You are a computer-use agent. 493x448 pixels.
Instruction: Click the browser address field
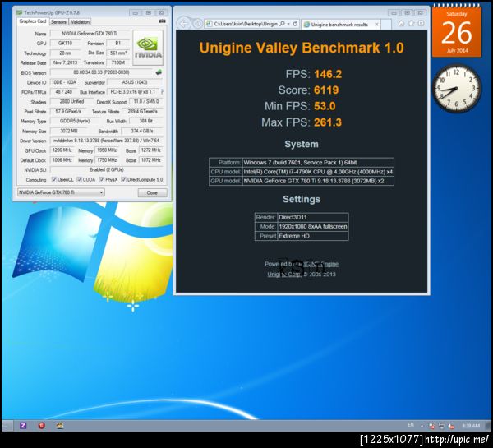point(246,24)
